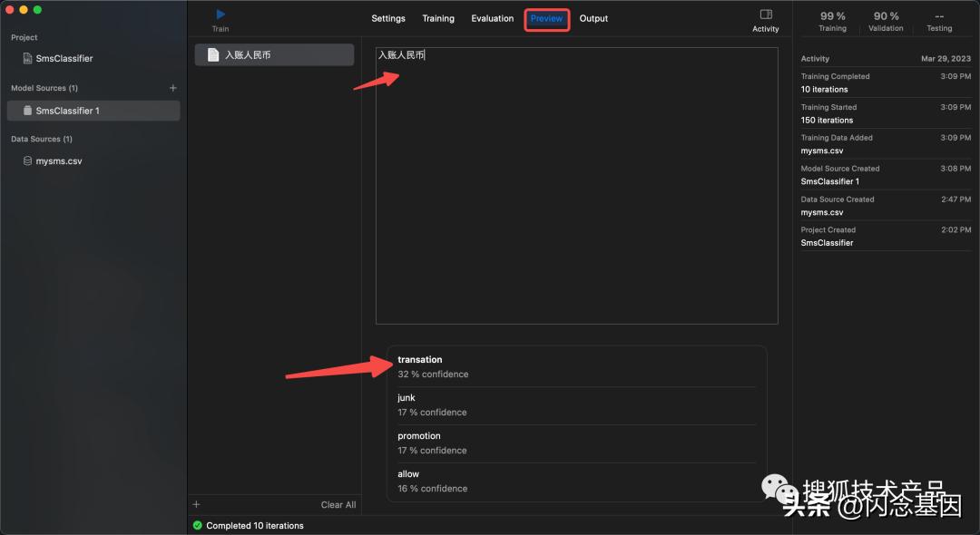Switch to the Settings tab
980x535 pixels.
[388, 19]
